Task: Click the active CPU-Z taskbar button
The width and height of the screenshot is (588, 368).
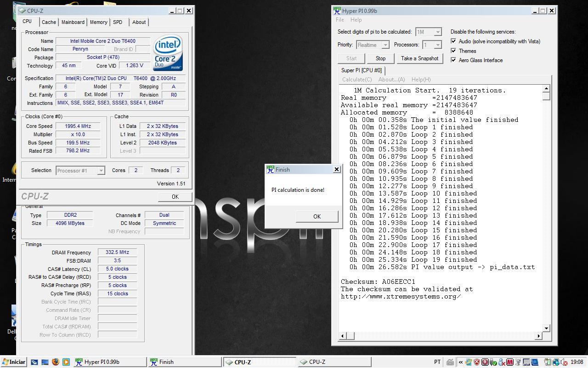Action: tap(260, 362)
